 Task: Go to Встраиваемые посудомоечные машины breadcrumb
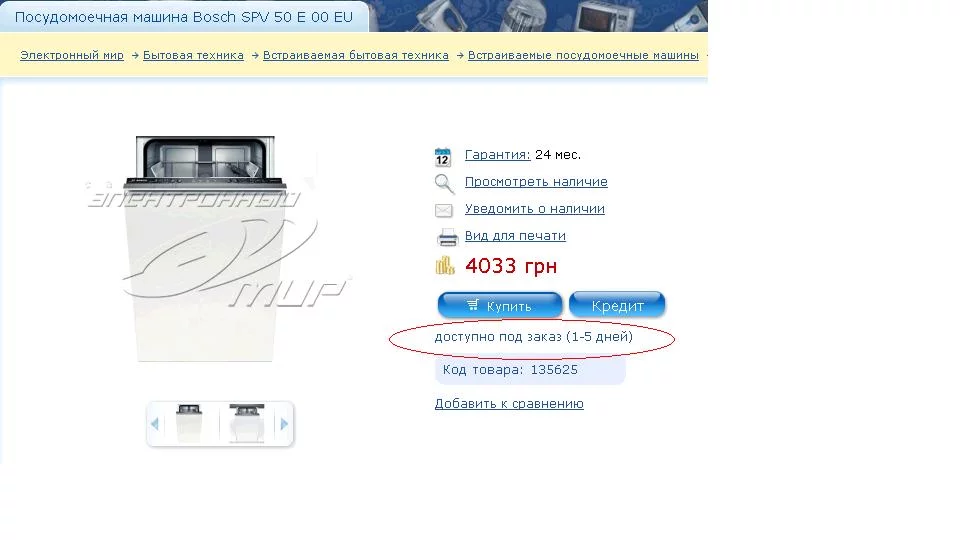coord(583,55)
